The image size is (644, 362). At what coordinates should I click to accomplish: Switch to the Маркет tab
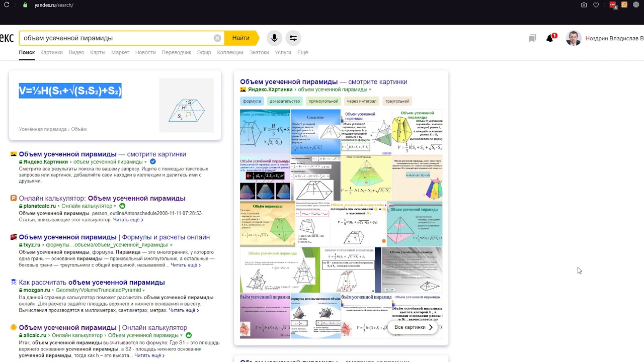(120, 52)
